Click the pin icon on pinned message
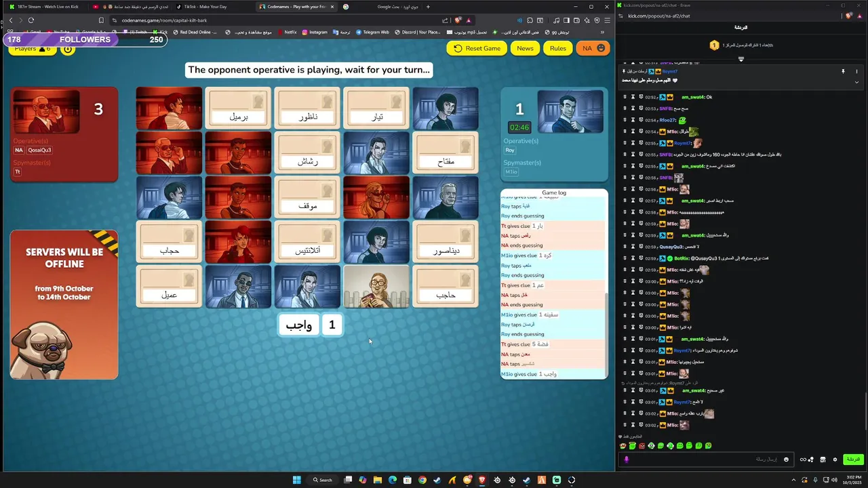The image size is (868, 488). 843,71
